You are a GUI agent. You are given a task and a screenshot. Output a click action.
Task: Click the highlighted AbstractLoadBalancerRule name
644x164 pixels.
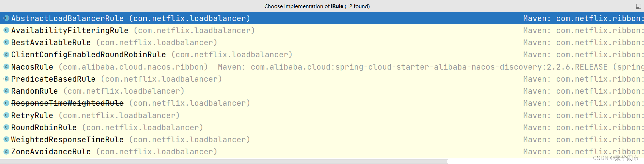tap(67, 18)
